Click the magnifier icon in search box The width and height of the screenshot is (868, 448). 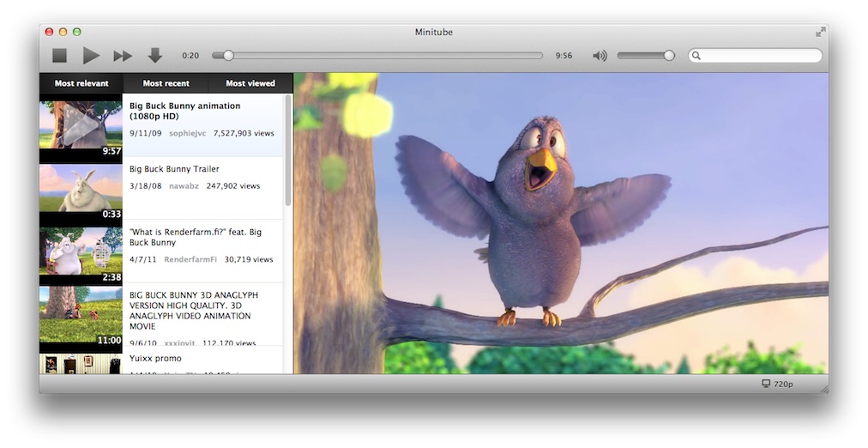(696, 56)
